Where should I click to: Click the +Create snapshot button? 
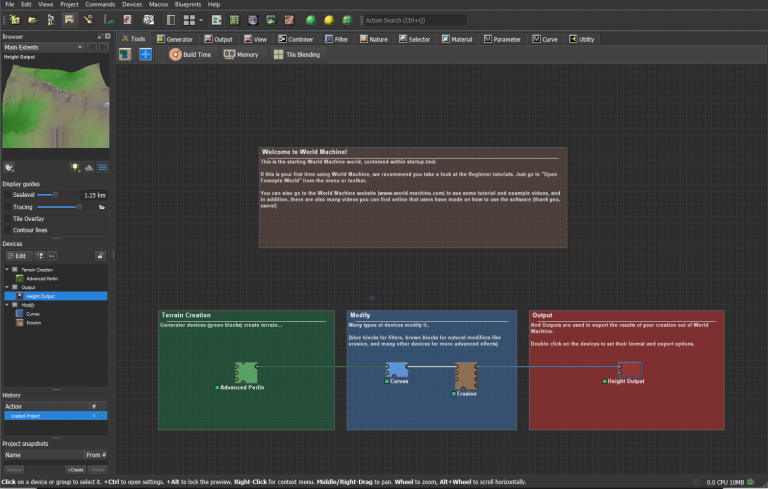coord(74,468)
